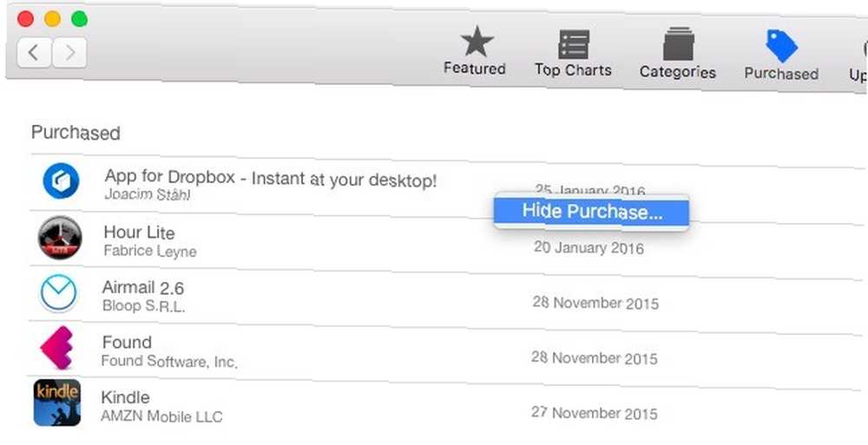
Task: Open the Hour Lite app title
Action: click(140, 232)
